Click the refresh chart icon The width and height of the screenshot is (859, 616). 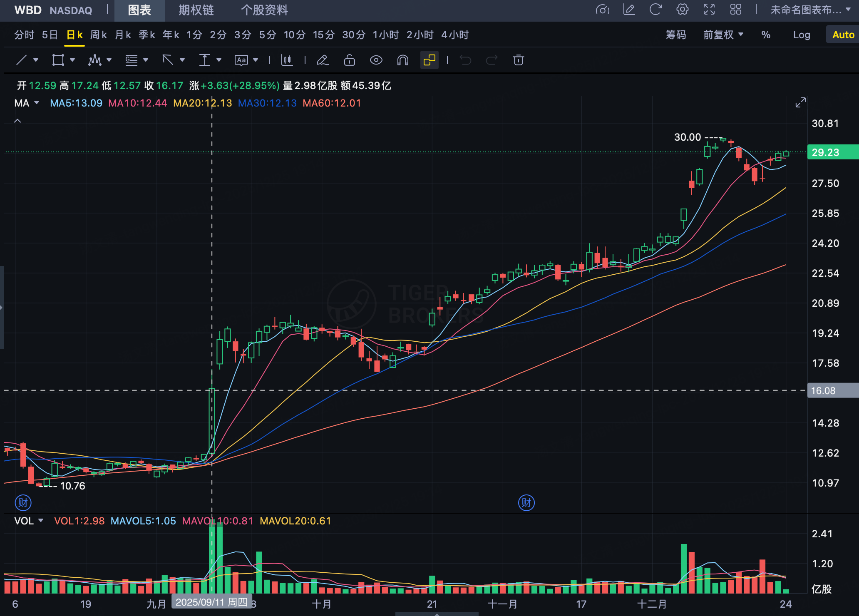pyautogui.click(x=655, y=10)
